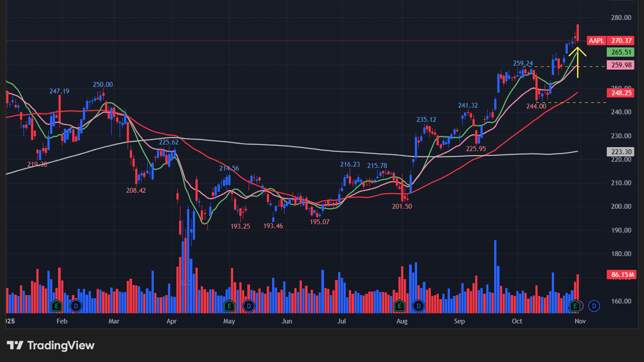Click the February dividend D marker
Image resolution: width=644 pixels, height=362 pixels.
[x=76, y=306]
